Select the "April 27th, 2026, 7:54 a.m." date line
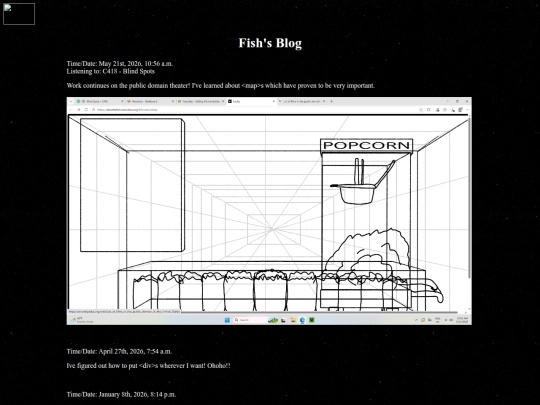This screenshot has height=405, width=540. [119, 351]
